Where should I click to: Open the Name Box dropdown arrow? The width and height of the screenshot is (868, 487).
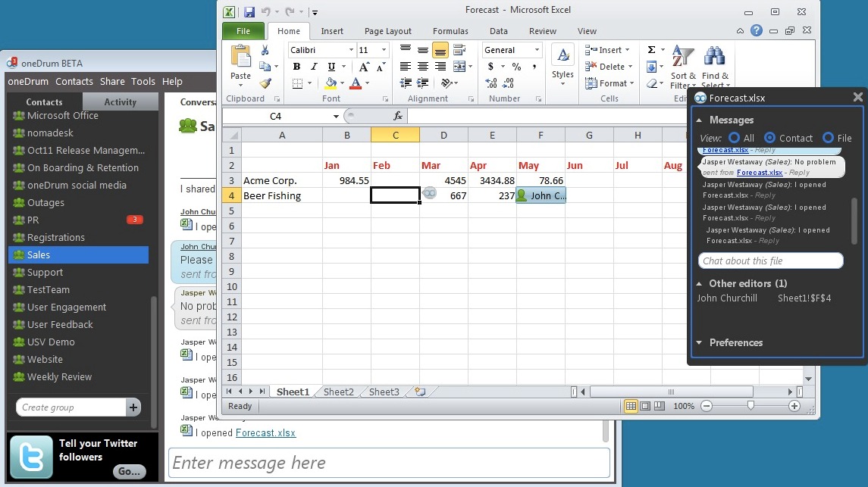tap(336, 116)
